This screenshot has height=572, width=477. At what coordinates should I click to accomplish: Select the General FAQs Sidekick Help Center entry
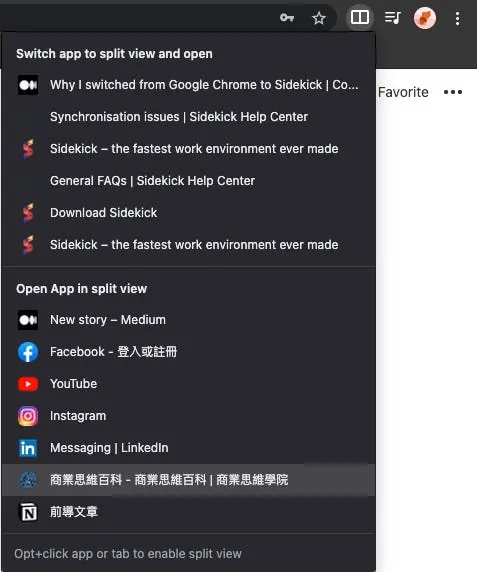click(x=189, y=181)
